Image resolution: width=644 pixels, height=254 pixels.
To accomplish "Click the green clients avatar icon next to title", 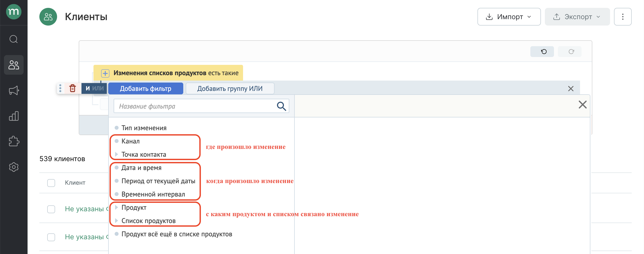I will [x=48, y=17].
